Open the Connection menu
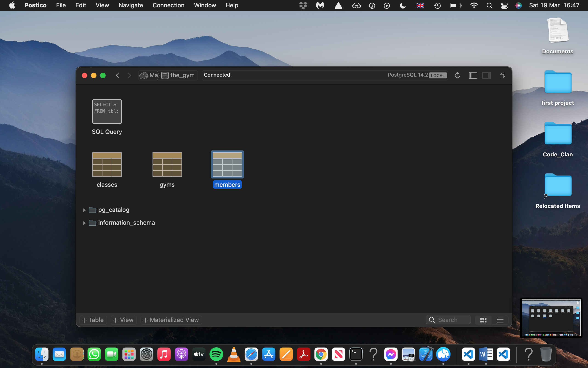The height and width of the screenshot is (368, 588). pos(168,5)
